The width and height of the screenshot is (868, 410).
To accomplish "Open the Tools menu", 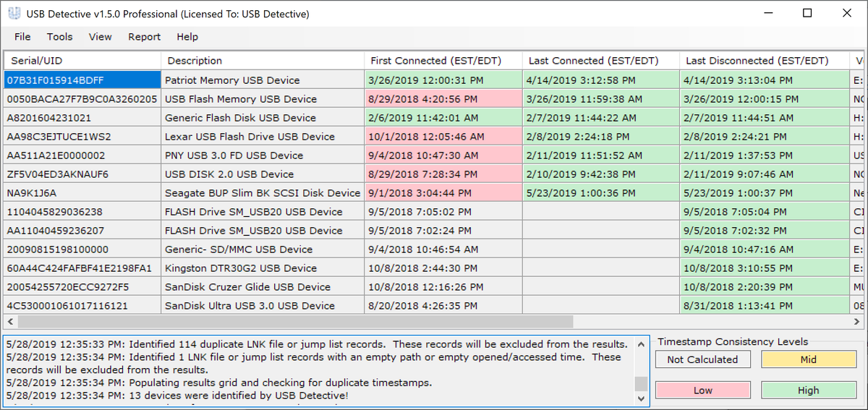I will (60, 37).
